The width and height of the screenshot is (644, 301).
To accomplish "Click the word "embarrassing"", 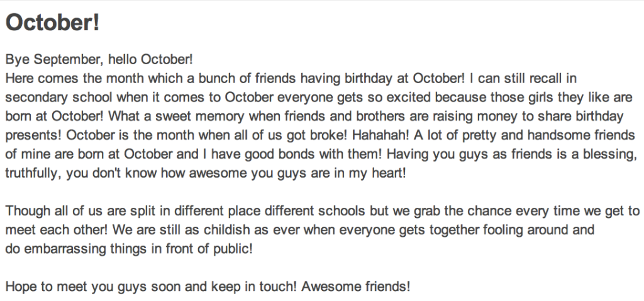I will pyautogui.click(x=58, y=249).
